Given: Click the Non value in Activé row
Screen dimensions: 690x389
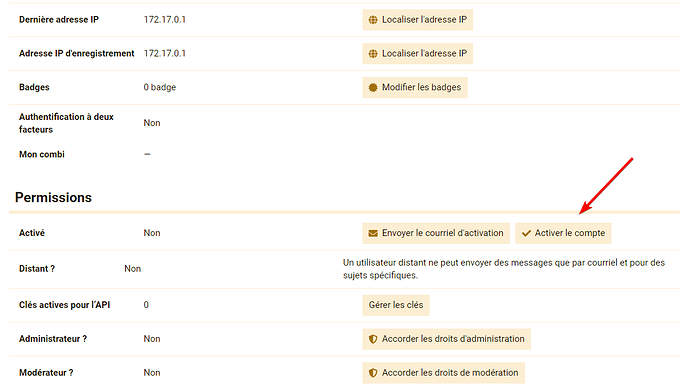Looking at the screenshot, I should coord(152,233).
